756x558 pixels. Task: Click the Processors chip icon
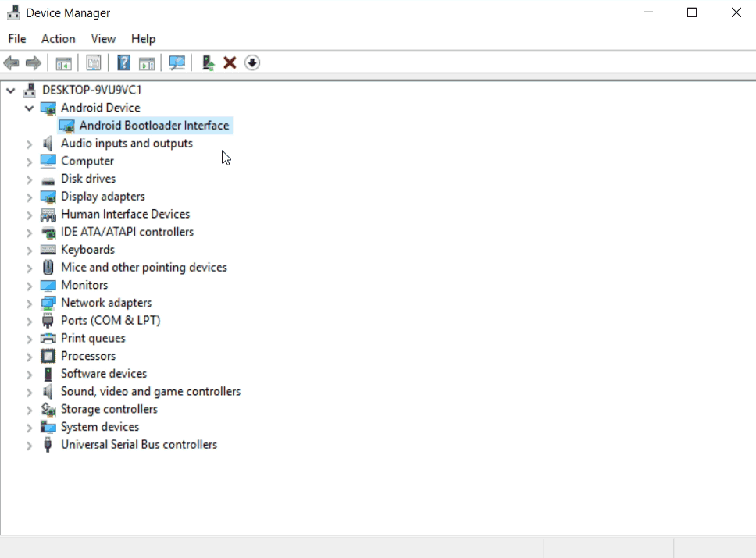click(48, 356)
